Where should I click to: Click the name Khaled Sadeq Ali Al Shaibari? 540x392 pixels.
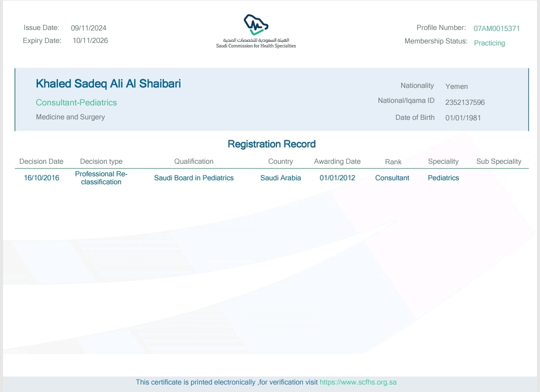tap(108, 84)
